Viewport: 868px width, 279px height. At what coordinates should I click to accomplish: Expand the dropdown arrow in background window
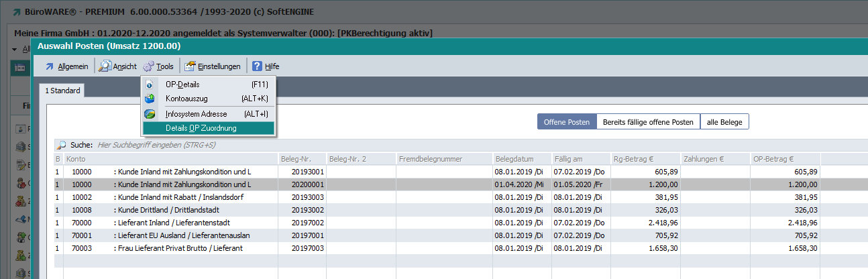(15, 50)
